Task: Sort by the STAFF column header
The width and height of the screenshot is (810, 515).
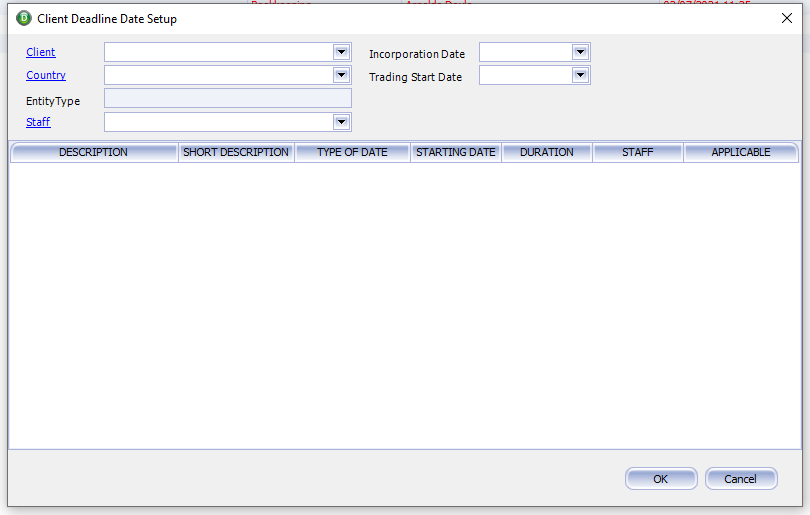Action: (637, 152)
